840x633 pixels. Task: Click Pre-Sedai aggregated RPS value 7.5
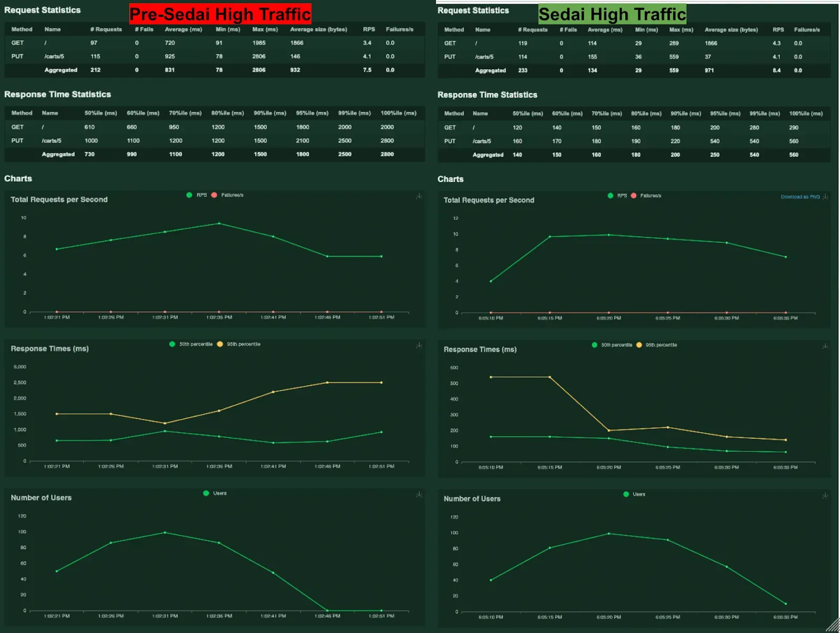[x=367, y=70]
